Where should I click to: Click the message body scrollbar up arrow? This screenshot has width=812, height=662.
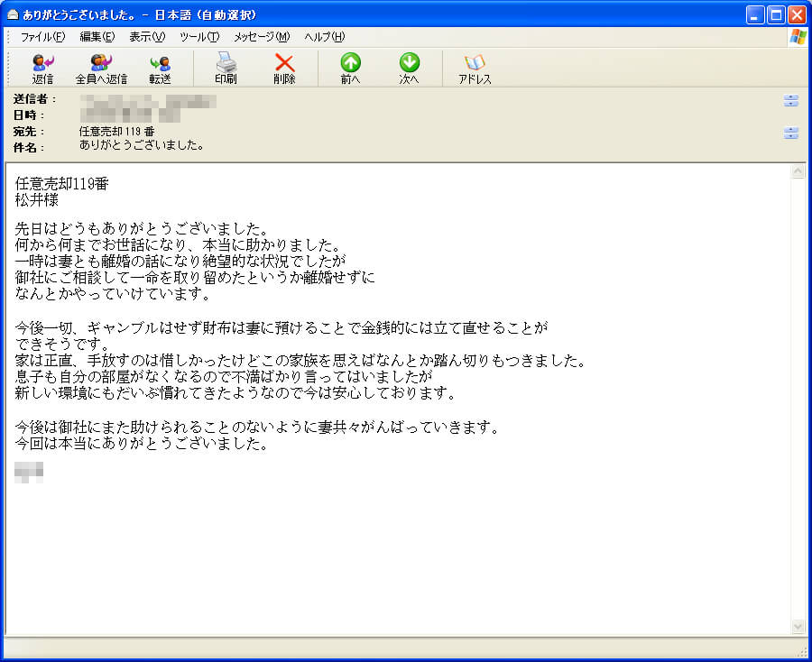[x=798, y=171]
